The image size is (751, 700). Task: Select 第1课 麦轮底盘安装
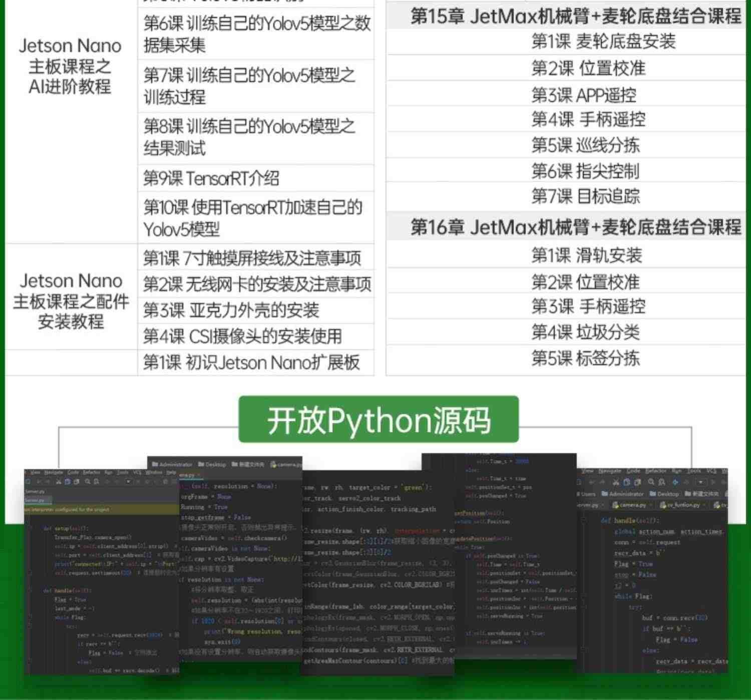click(x=566, y=41)
